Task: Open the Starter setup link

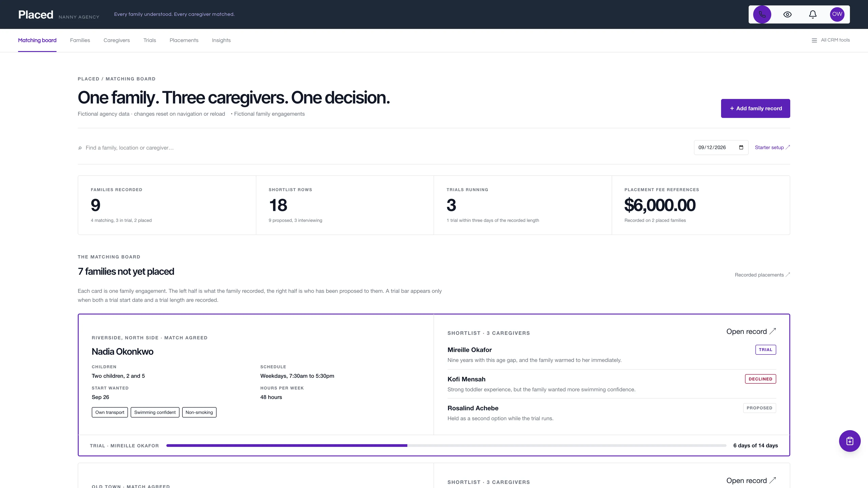Action: coord(772,148)
